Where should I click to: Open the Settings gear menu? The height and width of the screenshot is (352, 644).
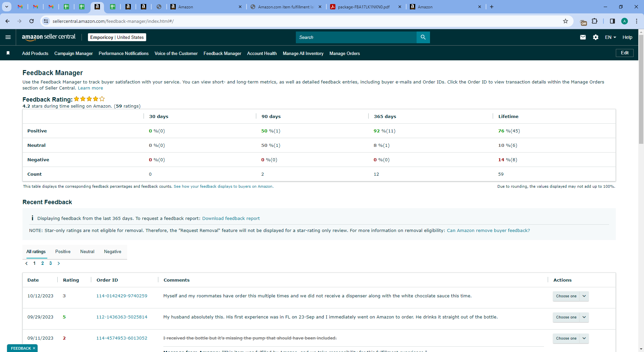596,37
